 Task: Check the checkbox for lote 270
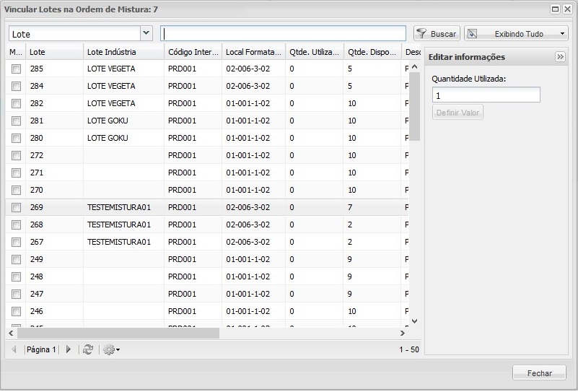pyautogui.click(x=16, y=190)
